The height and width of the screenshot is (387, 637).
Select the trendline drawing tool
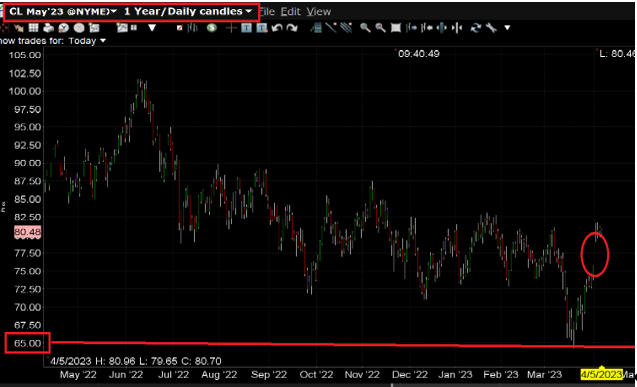pos(331,28)
